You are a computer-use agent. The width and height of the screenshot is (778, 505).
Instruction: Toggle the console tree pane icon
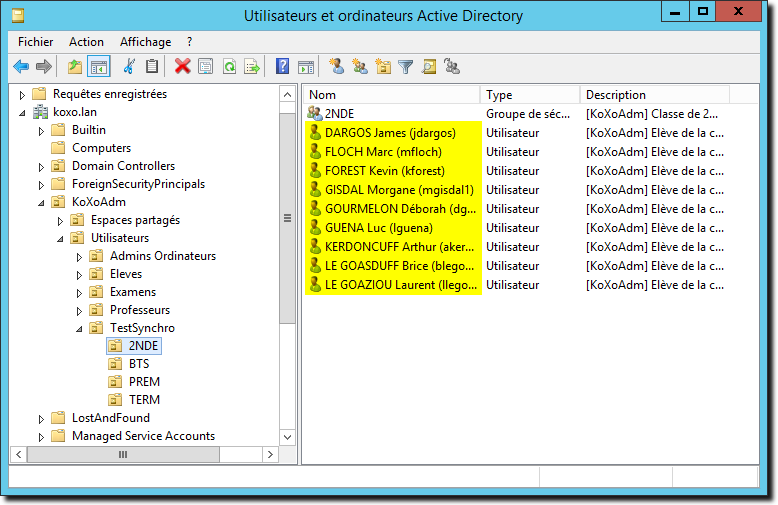tap(98, 66)
